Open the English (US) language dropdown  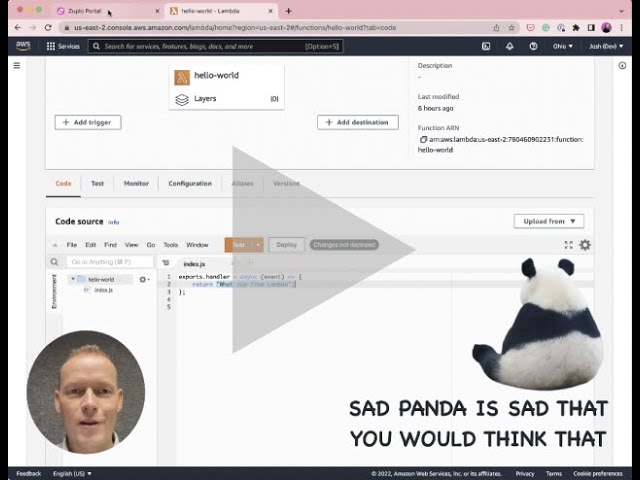click(72, 473)
